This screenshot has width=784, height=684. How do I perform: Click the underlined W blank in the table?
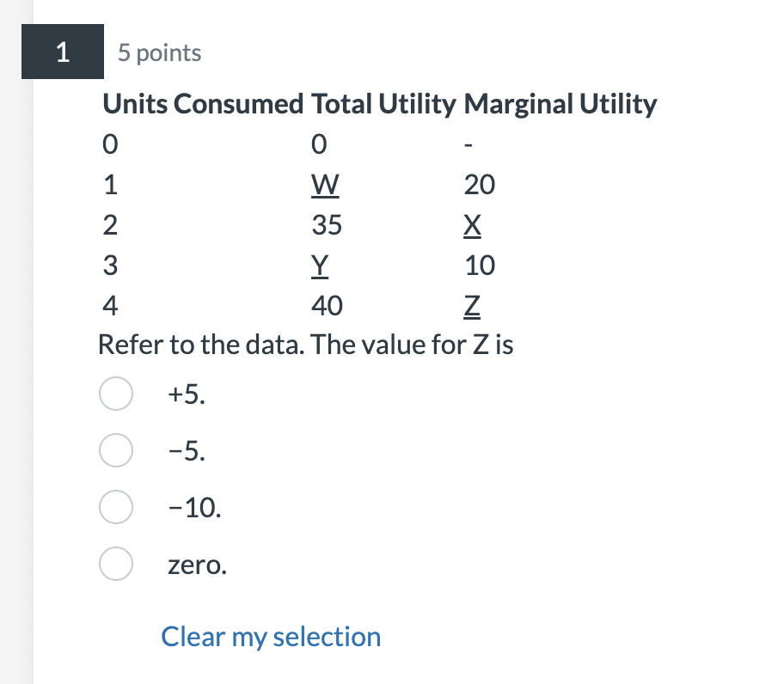click(x=326, y=184)
